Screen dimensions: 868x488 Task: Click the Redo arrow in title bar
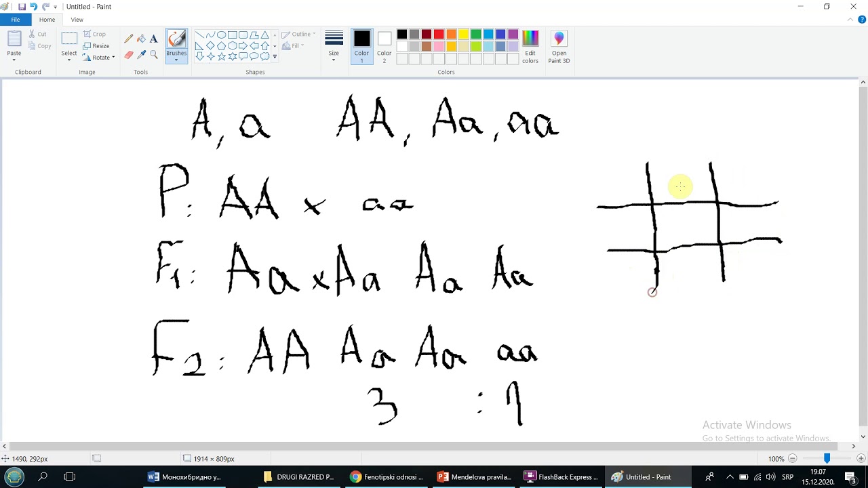click(45, 7)
